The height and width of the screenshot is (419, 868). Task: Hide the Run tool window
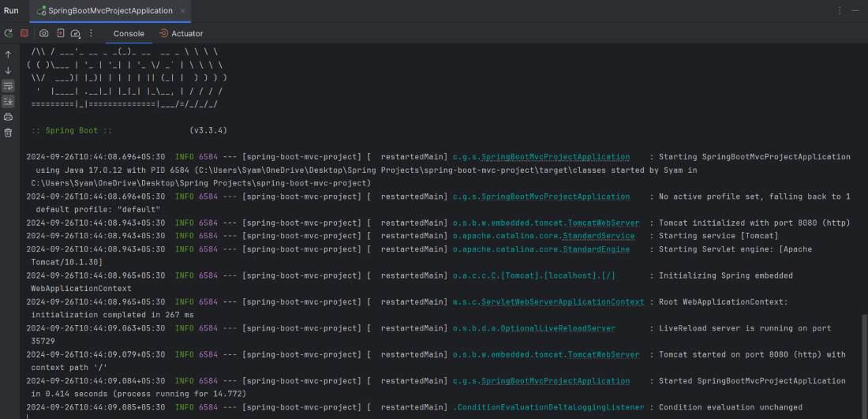855,10
